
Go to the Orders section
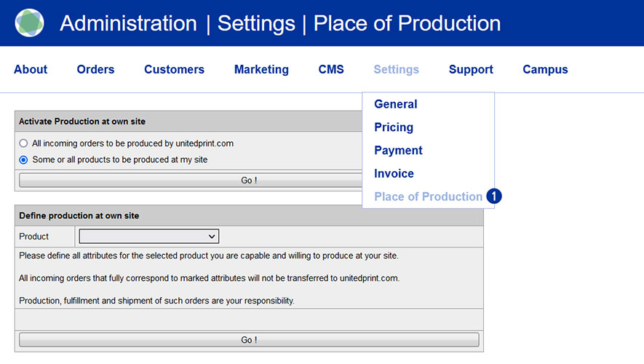pos(95,70)
